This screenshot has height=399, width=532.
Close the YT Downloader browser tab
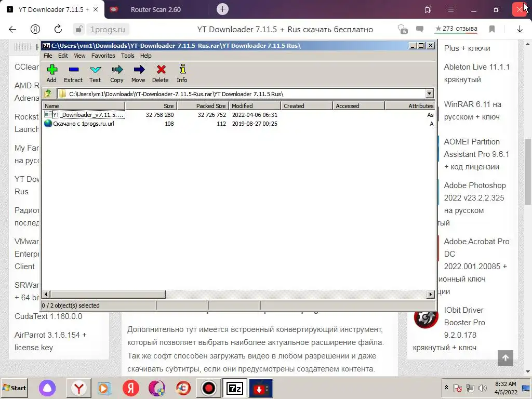coord(96,9)
